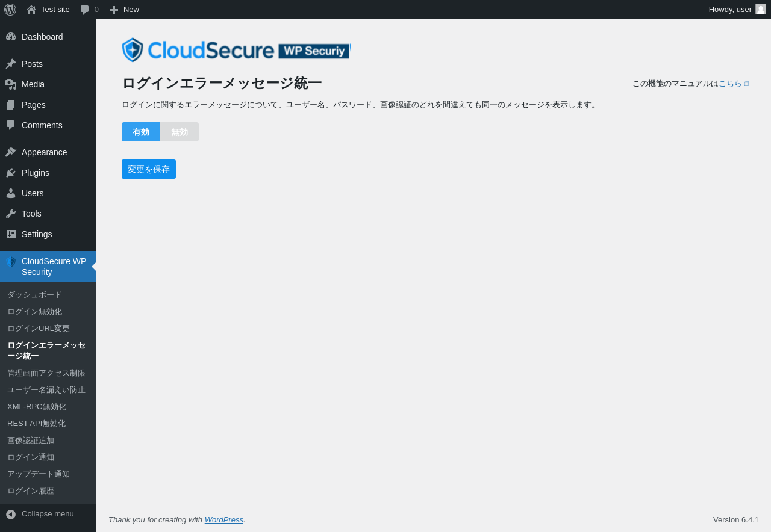
Task: Follow the WordPress footer link
Action: tap(224, 519)
